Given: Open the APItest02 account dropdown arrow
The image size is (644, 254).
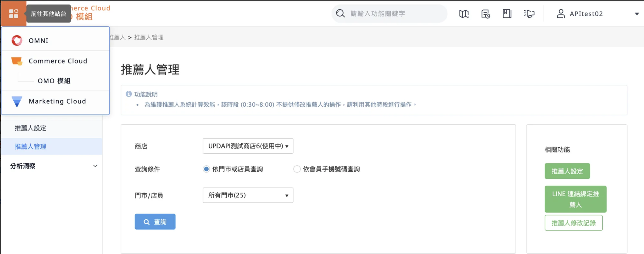Looking at the screenshot, I should (637, 14).
